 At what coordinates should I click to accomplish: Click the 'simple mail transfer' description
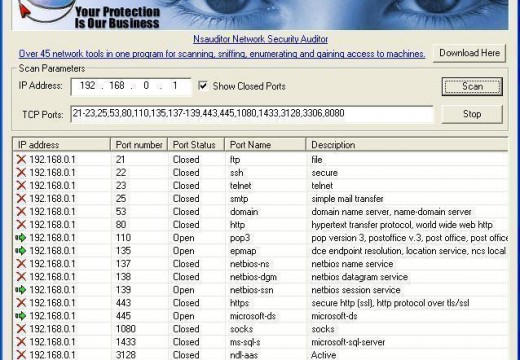click(347, 199)
